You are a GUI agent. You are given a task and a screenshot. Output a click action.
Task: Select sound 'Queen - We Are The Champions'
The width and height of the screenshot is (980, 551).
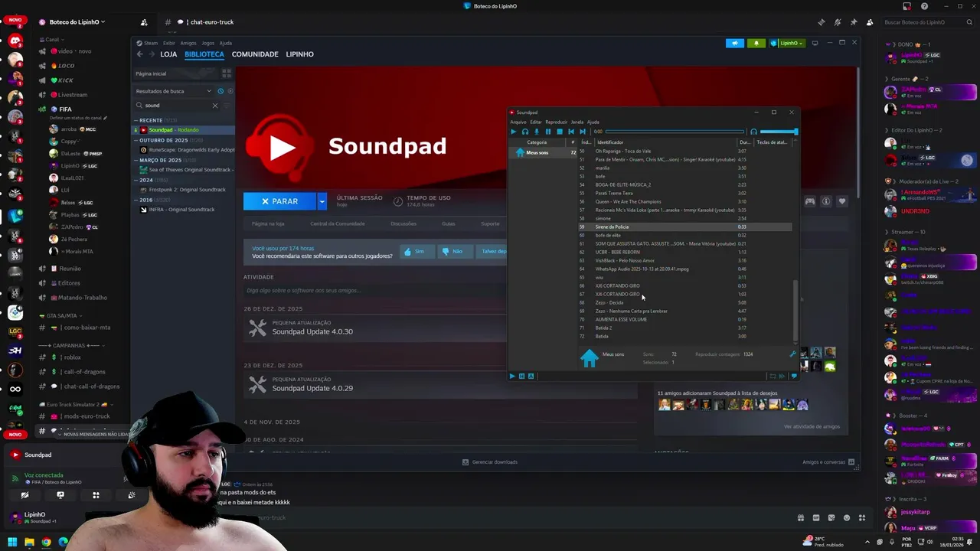click(628, 201)
